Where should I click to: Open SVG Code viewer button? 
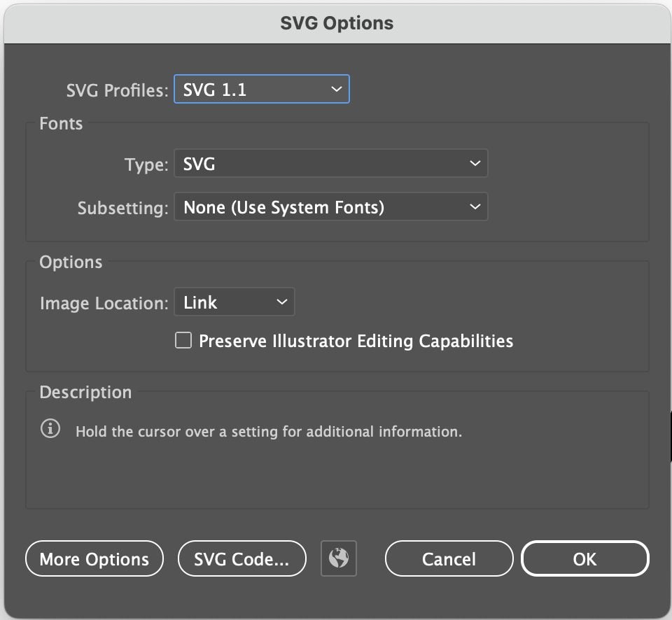point(242,558)
